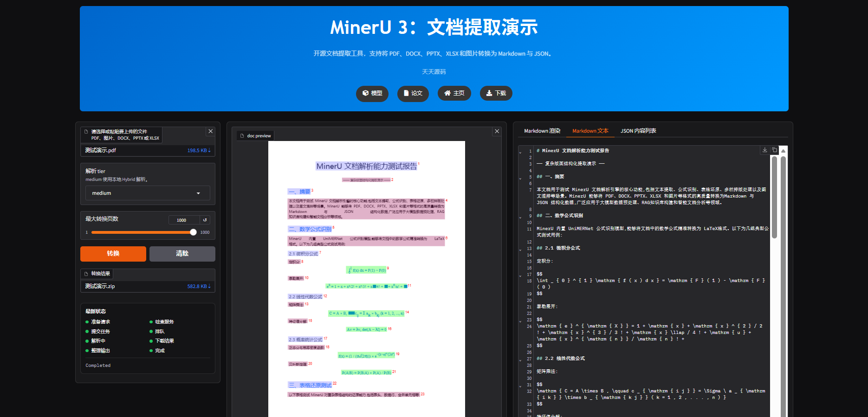Click line 1 '# MinerU 文档解析能力测试报告' in editor

point(573,151)
